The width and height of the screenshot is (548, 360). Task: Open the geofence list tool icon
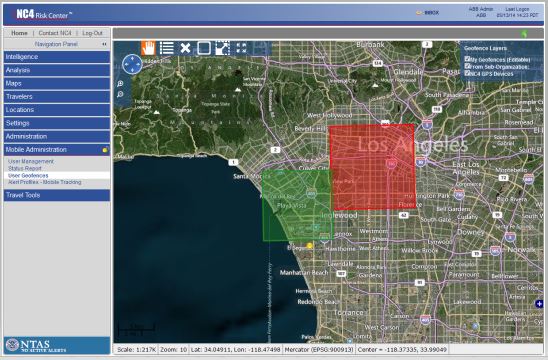click(167, 48)
